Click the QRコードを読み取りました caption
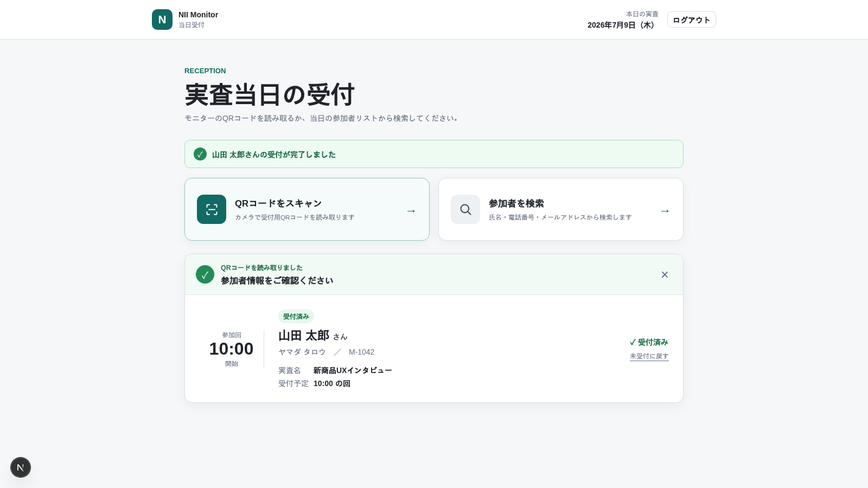The height and width of the screenshot is (488, 868). [x=262, y=268]
